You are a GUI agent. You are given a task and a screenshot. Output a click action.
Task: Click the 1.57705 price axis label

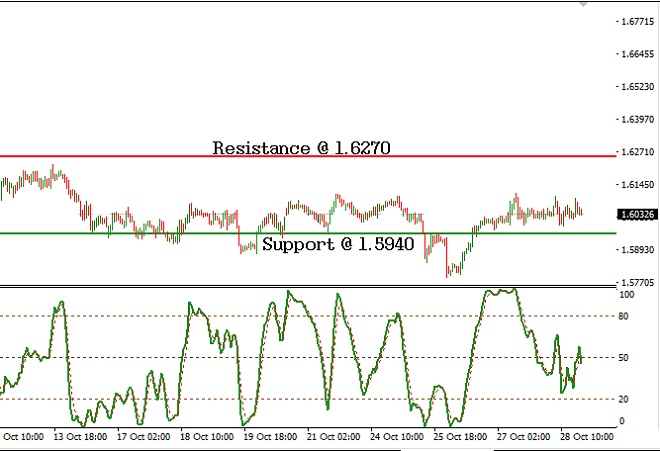click(638, 283)
